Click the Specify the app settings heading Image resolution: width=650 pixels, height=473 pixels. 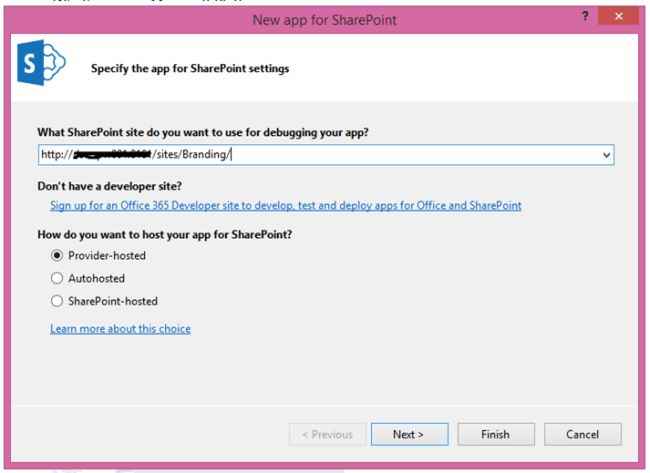click(190, 68)
